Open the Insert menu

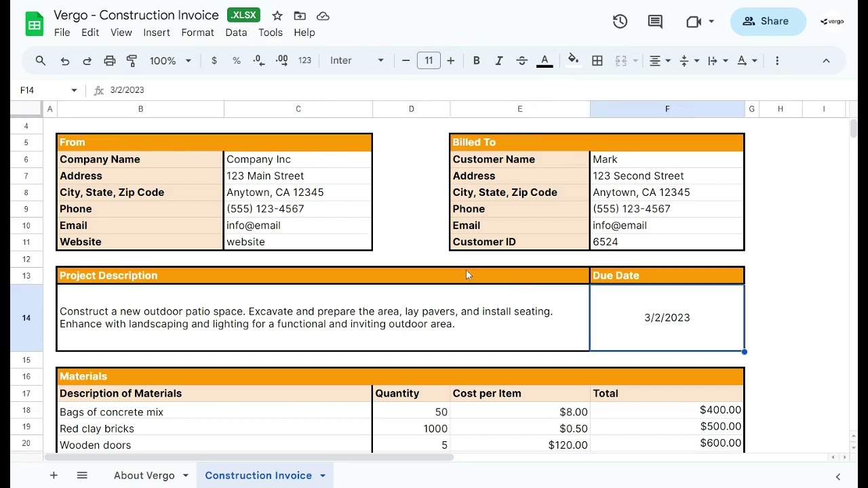(x=157, y=33)
